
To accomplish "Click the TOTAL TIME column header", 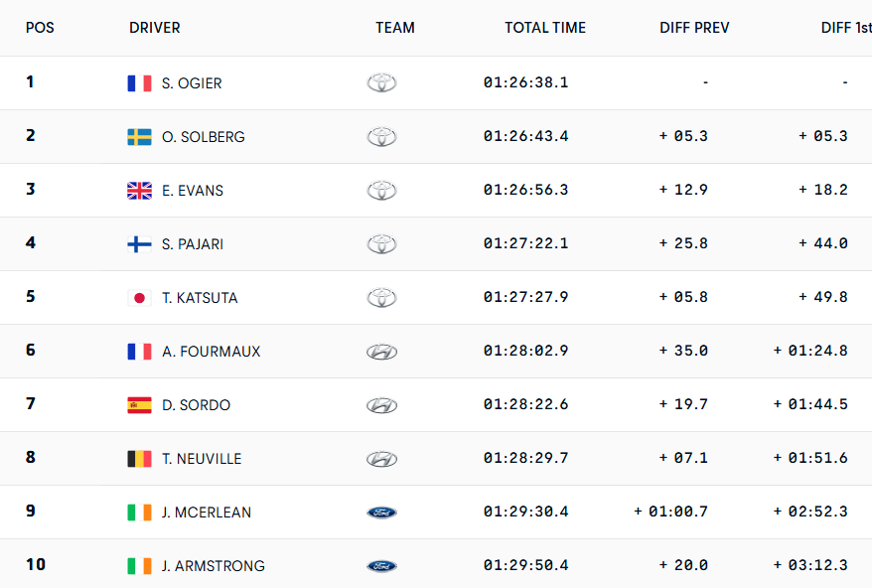I will point(545,28).
